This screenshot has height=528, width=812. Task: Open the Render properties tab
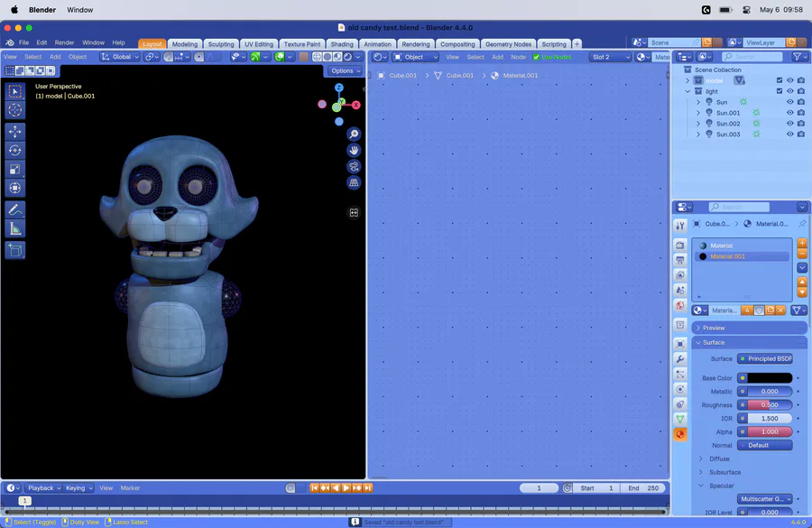coord(680,245)
